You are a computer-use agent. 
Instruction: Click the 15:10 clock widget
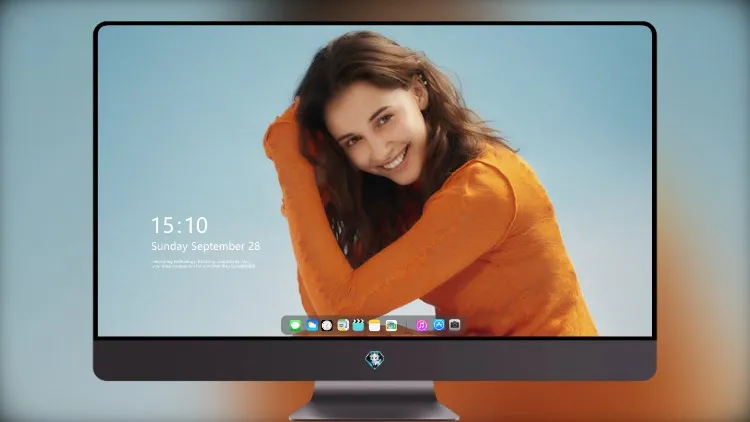click(x=179, y=225)
